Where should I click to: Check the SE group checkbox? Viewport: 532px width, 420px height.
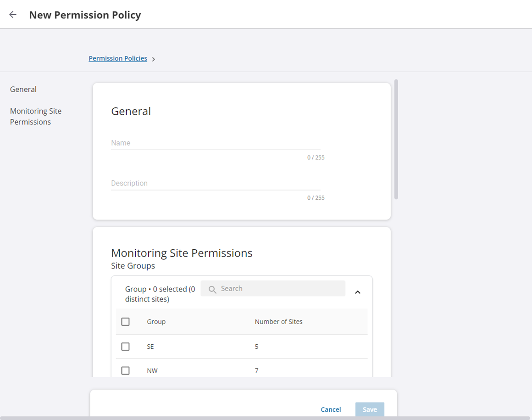click(x=125, y=347)
